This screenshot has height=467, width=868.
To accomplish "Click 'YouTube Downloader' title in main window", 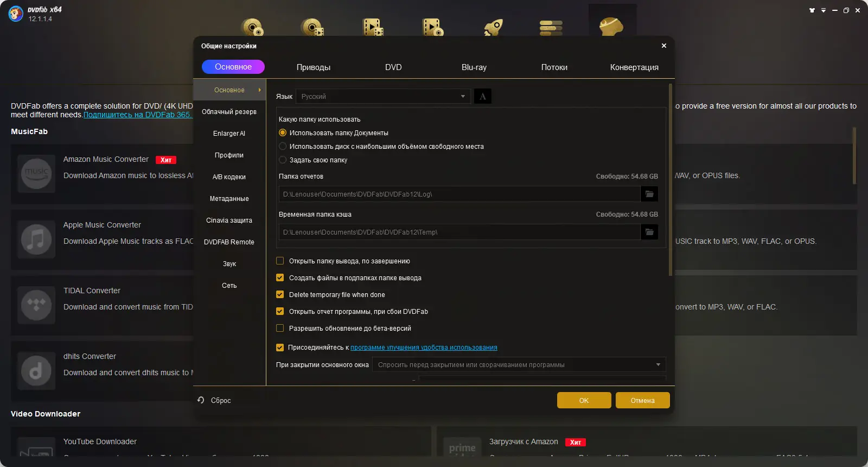I will (100, 441).
